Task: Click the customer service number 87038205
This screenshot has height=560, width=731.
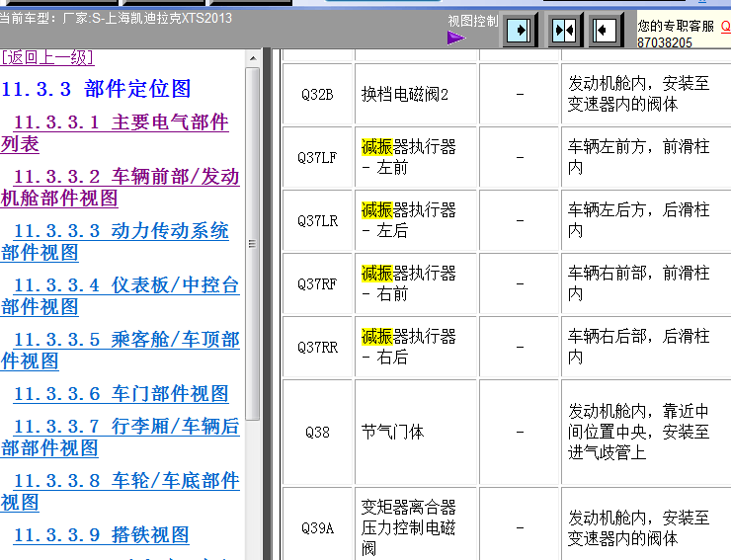Action: point(665,42)
